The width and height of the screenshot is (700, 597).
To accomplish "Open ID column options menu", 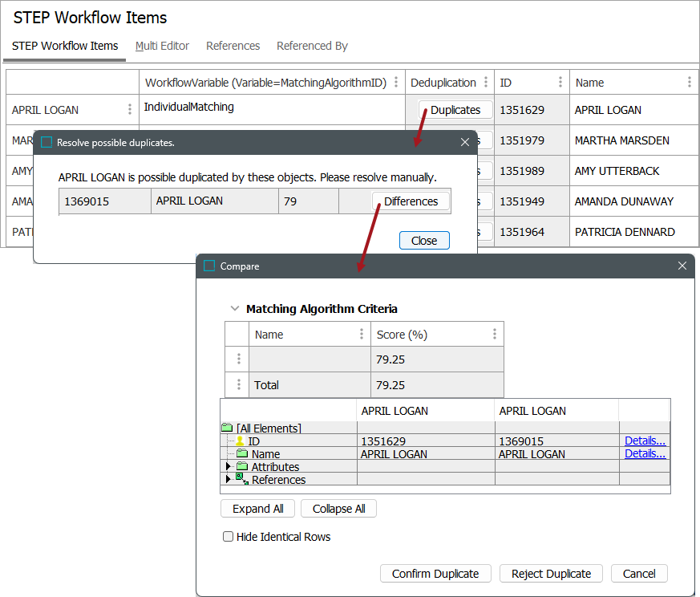I will 560,83.
